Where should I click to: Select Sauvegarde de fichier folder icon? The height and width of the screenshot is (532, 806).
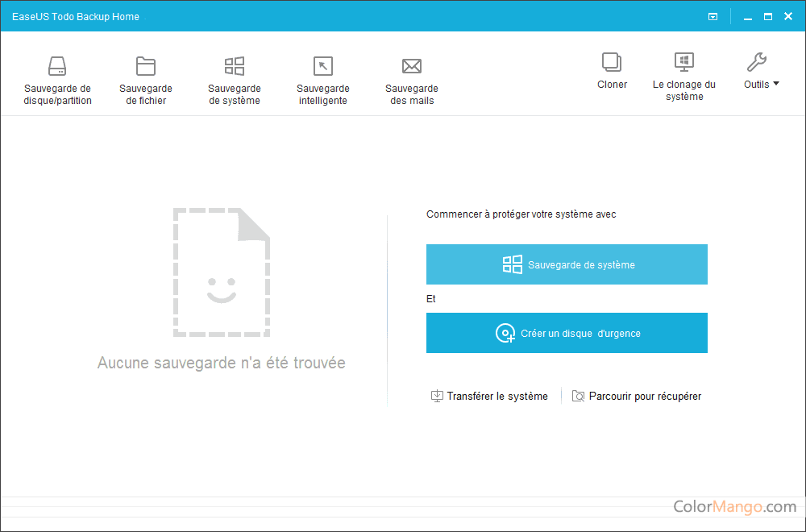pyautogui.click(x=145, y=66)
